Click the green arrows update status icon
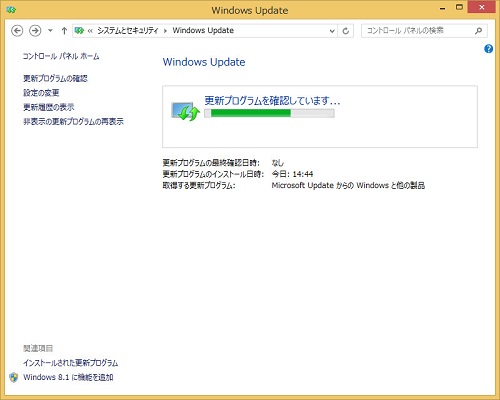Viewport: 500px width, 400px height. point(185,111)
